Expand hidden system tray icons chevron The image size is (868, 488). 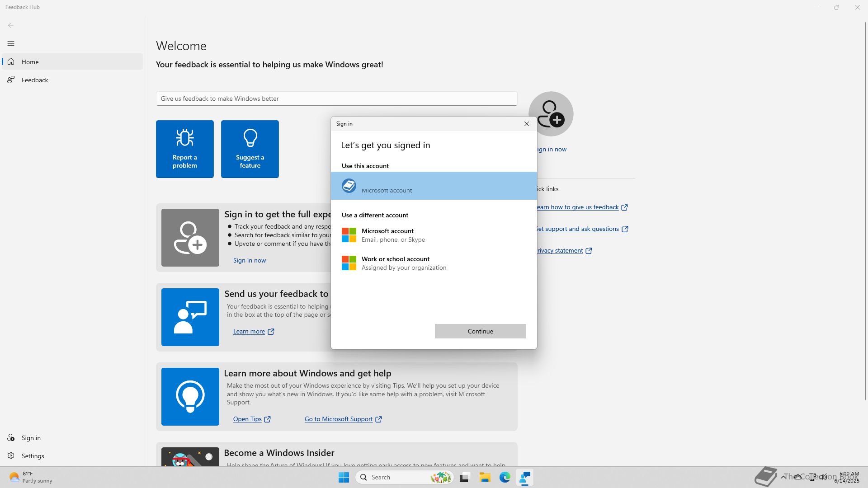pos(783,477)
